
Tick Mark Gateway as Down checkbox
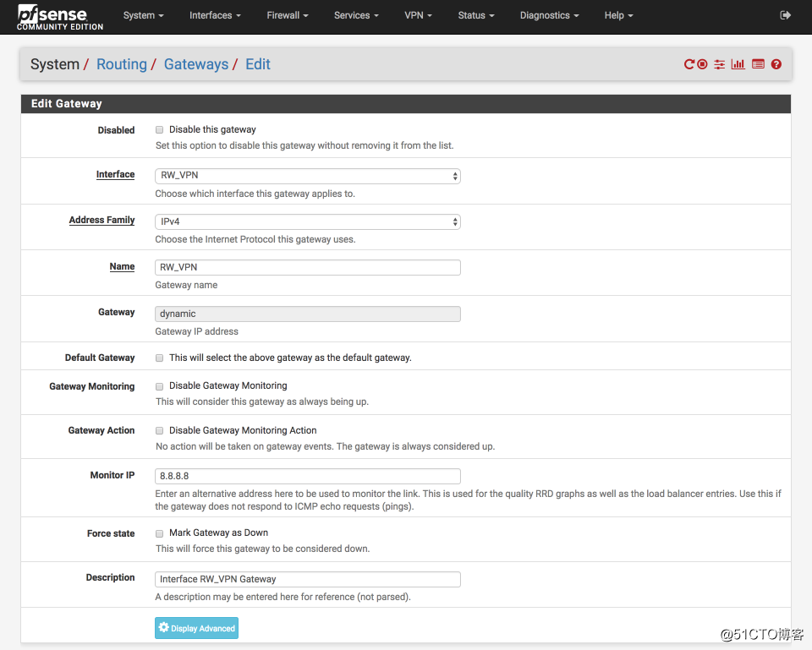[x=160, y=533]
